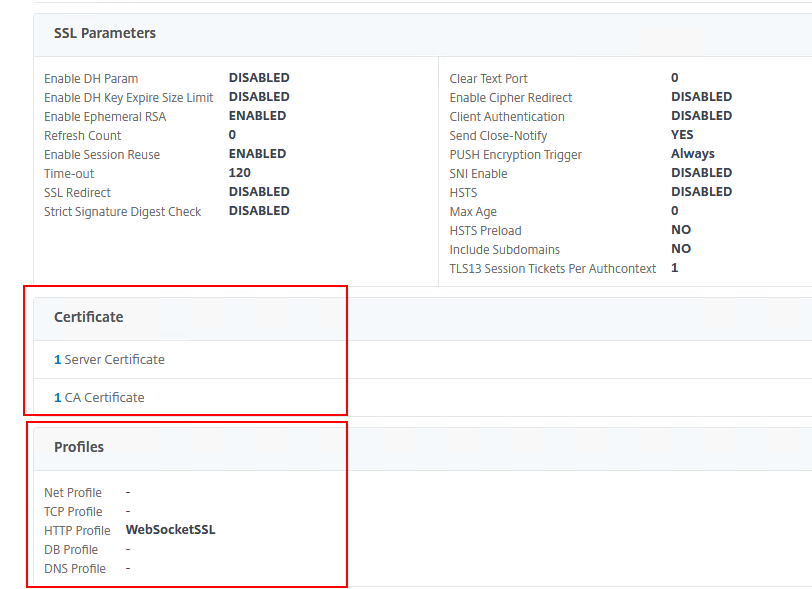Click the SSL Parameters section header
The image size is (812, 589).
pyautogui.click(x=105, y=33)
